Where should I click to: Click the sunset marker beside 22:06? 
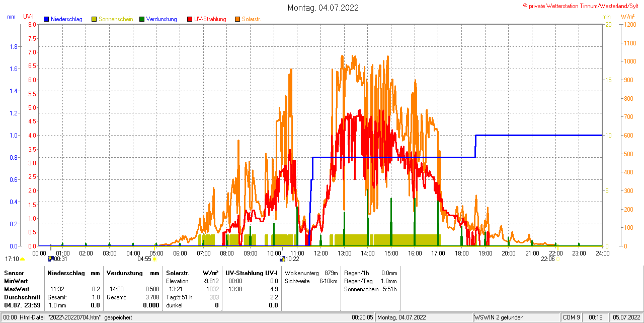pyautogui.click(x=557, y=259)
